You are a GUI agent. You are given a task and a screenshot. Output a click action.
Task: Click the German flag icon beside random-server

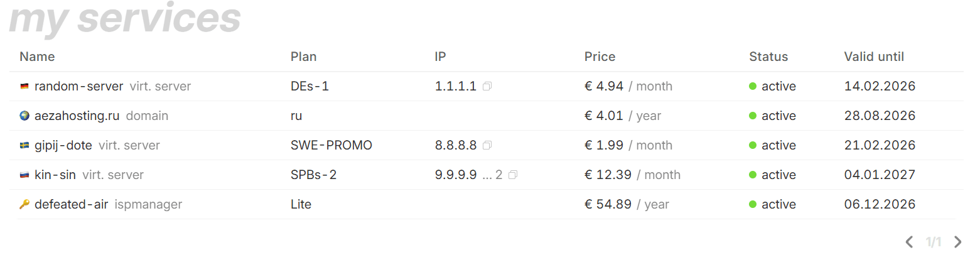pos(24,87)
